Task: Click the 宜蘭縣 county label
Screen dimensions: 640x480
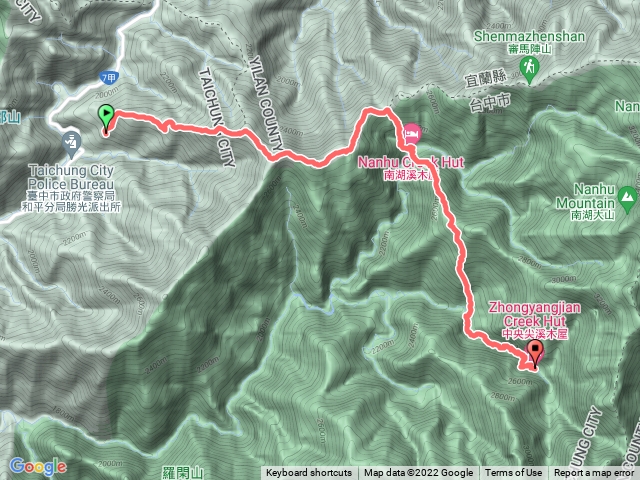Action: pos(486,78)
